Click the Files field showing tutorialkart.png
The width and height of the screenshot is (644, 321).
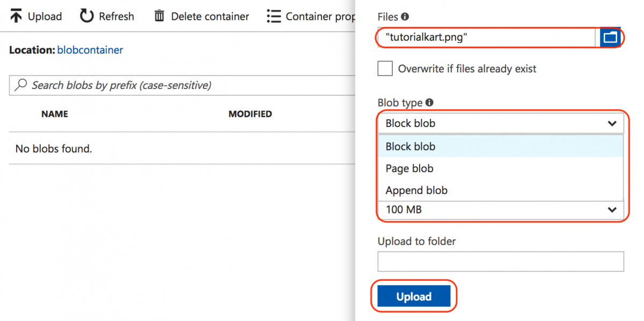coord(483,38)
